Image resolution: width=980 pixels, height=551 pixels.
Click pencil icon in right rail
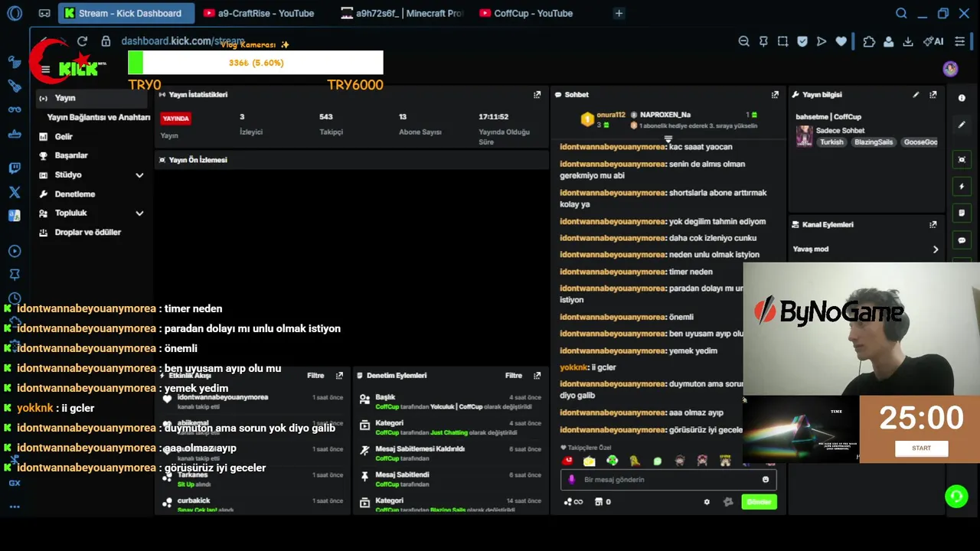tap(962, 125)
